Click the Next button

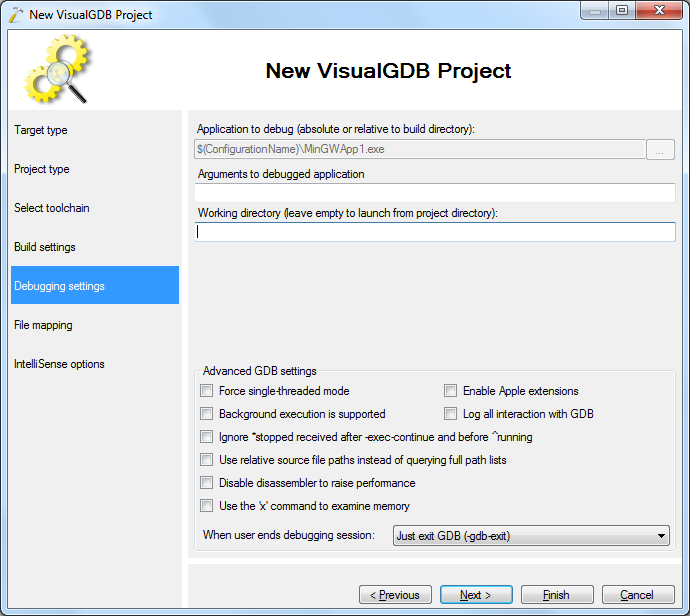[476, 595]
